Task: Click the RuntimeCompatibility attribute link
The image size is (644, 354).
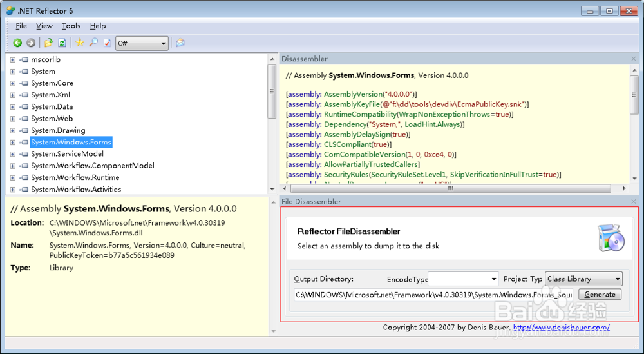Action: click(360, 114)
